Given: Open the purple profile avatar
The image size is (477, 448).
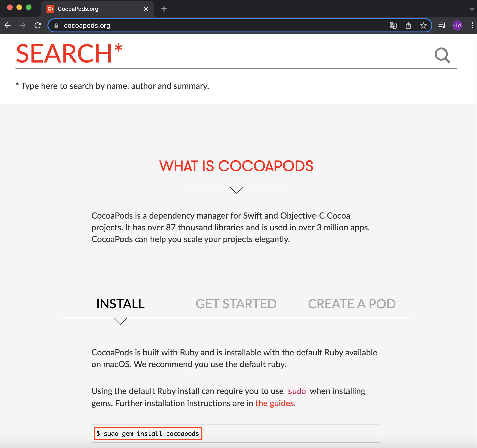Looking at the screenshot, I should [x=457, y=25].
